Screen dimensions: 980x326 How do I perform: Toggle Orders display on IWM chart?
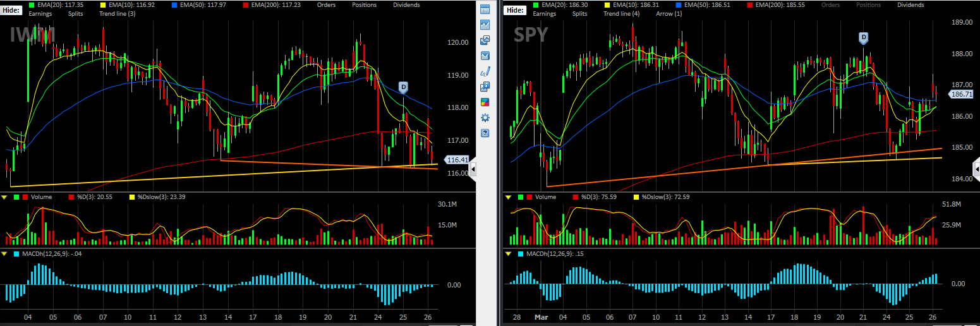[x=327, y=4]
